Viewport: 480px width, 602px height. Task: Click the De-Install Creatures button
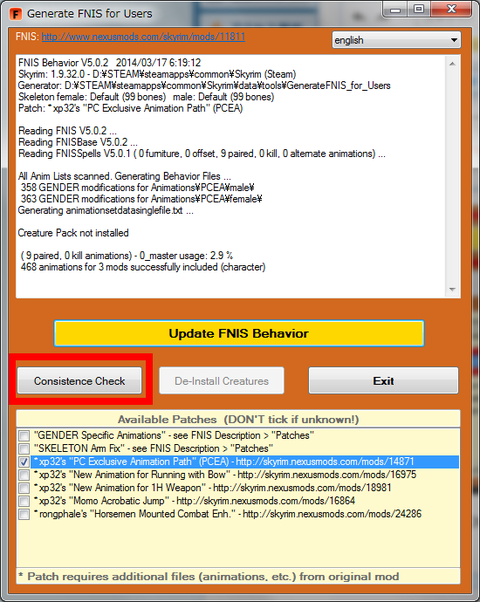[x=222, y=380]
